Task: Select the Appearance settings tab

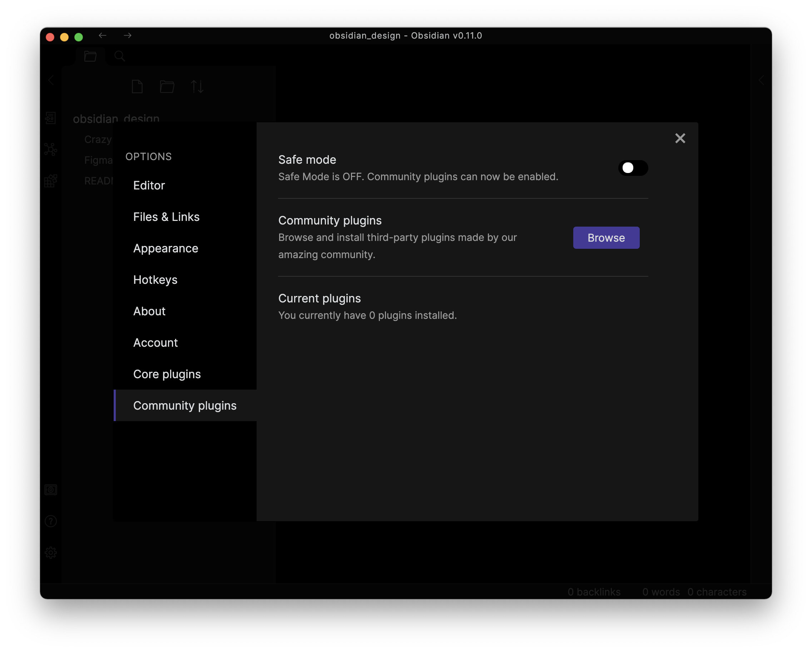Action: click(165, 248)
